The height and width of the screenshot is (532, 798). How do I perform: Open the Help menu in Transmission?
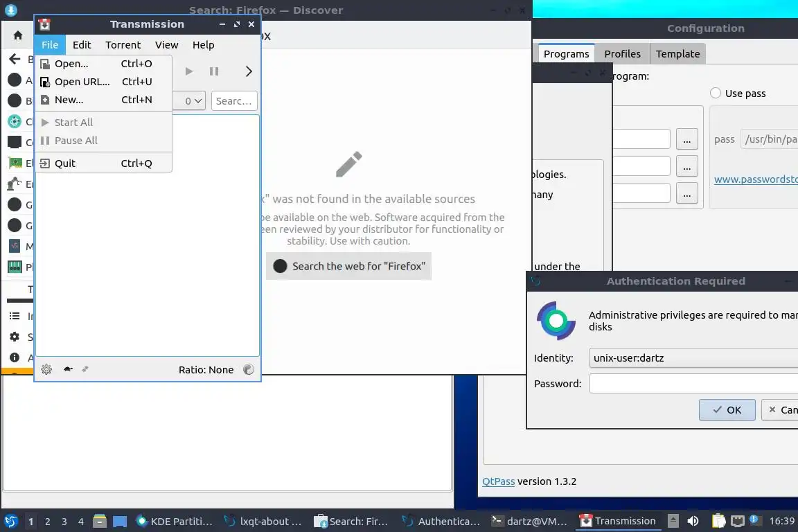(203, 45)
